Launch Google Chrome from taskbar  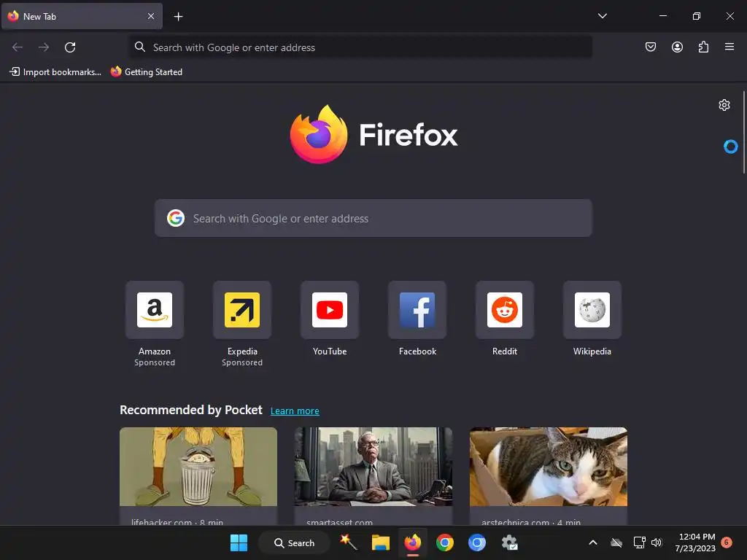pyautogui.click(x=444, y=542)
